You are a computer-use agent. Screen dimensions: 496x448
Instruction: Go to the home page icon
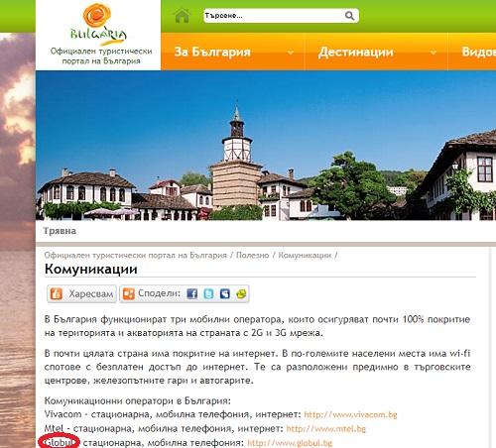(x=183, y=15)
